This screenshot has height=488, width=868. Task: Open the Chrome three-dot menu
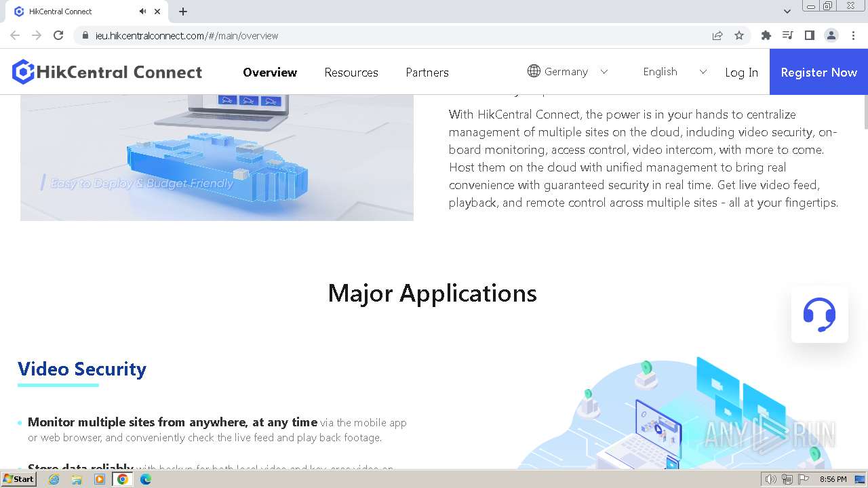[853, 35]
